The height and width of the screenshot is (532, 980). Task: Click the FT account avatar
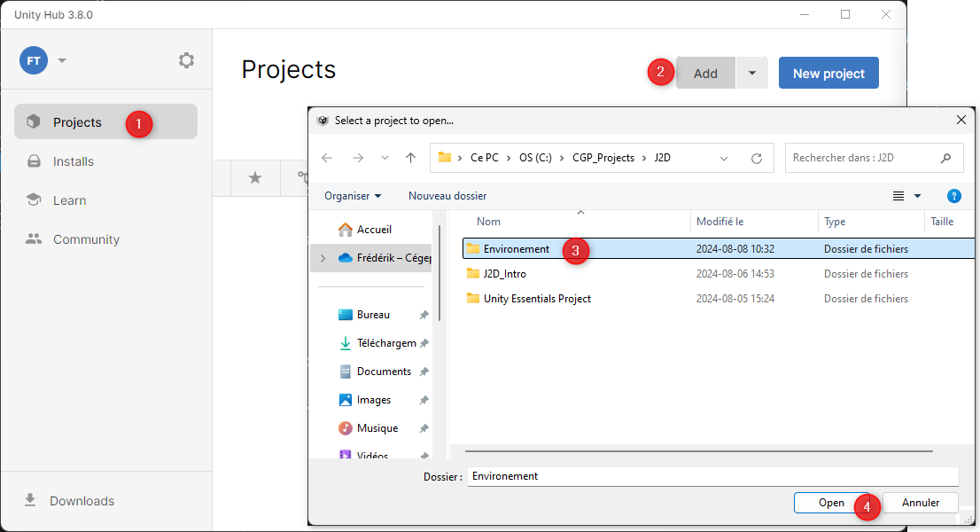(x=34, y=60)
